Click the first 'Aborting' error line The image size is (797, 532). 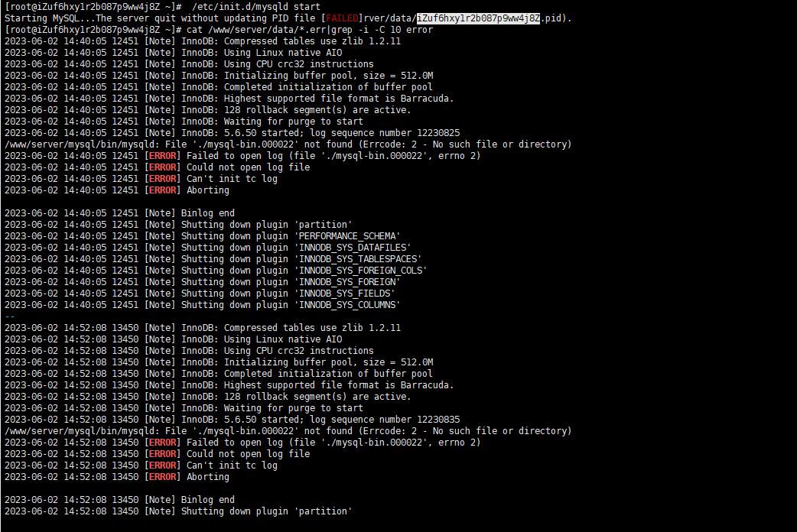tap(117, 190)
